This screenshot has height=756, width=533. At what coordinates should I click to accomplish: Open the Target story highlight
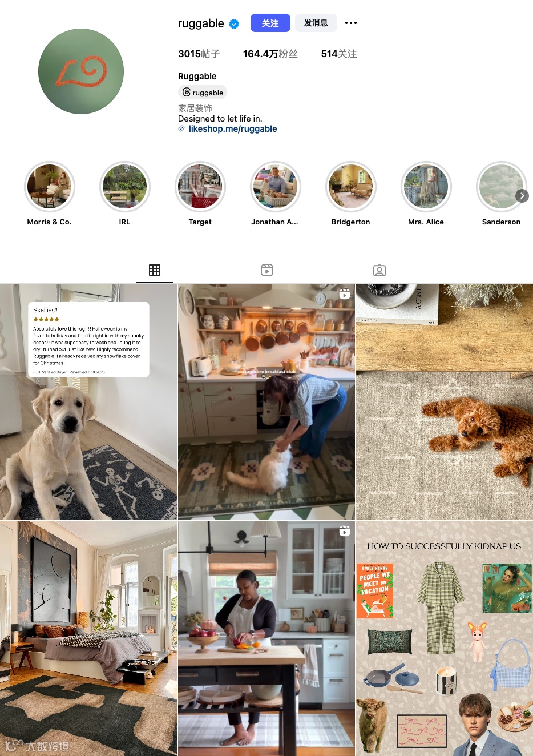(x=200, y=187)
